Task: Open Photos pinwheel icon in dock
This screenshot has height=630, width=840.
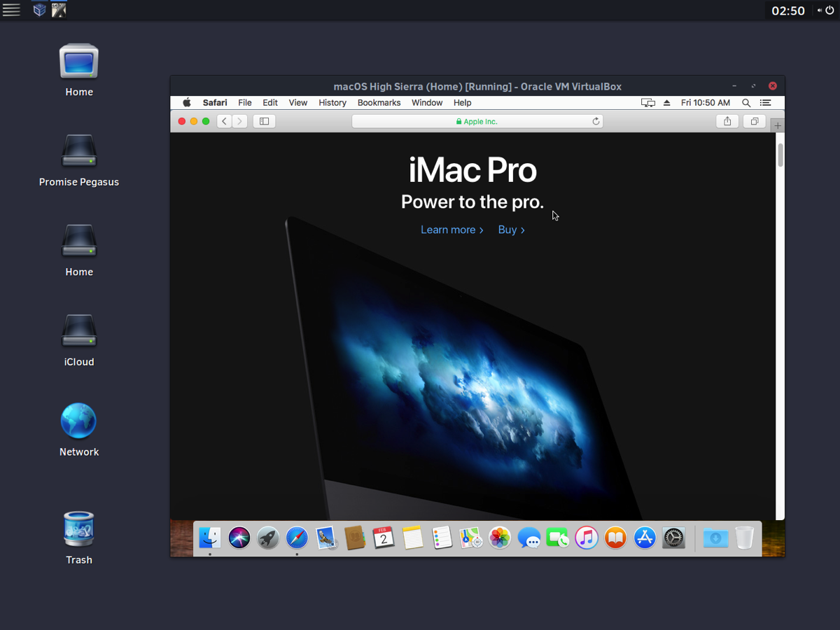Action: click(x=500, y=538)
